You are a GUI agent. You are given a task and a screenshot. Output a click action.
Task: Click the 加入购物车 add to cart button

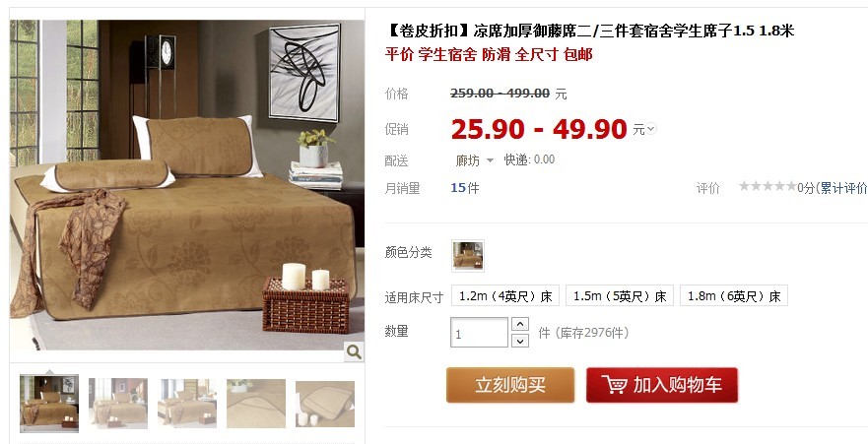[662, 385]
